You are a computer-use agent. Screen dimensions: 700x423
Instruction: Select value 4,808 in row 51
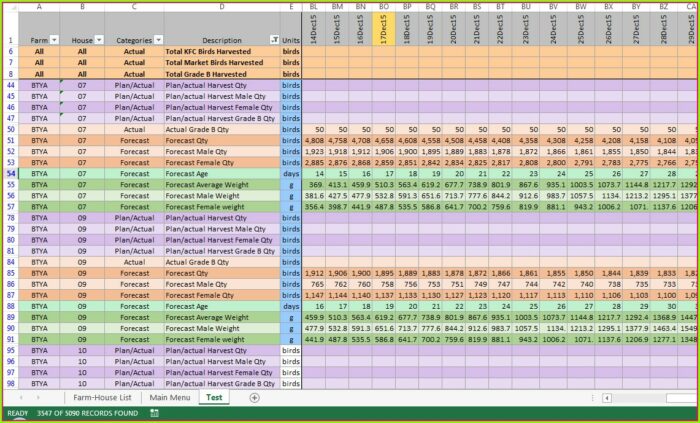click(x=314, y=141)
